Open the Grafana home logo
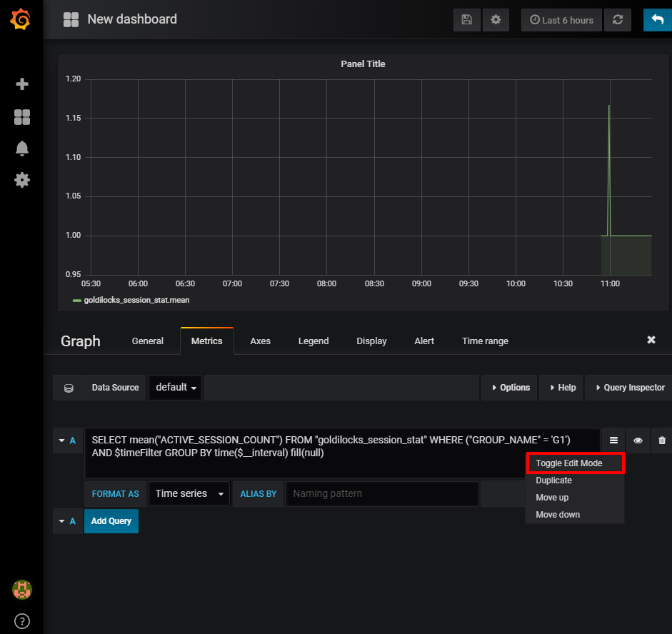The width and height of the screenshot is (672, 634). tap(20, 19)
